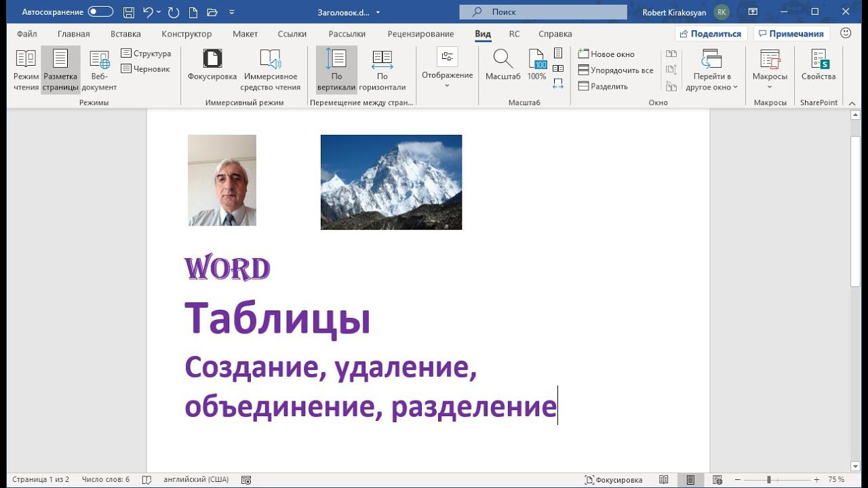868x488 pixels.
Task: Switch to Read Mode from status bar
Action: click(x=664, y=480)
